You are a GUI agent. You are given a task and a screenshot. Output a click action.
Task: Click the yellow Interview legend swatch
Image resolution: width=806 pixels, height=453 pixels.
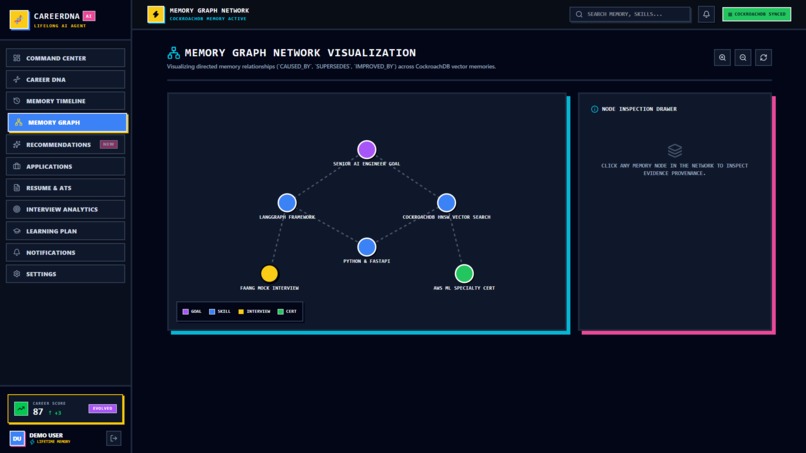coord(241,312)
